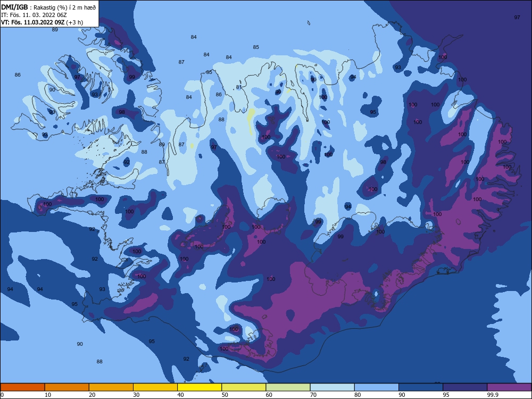Select the legend scale label "95"
532x399 pixels.
[x=446, y=395]
